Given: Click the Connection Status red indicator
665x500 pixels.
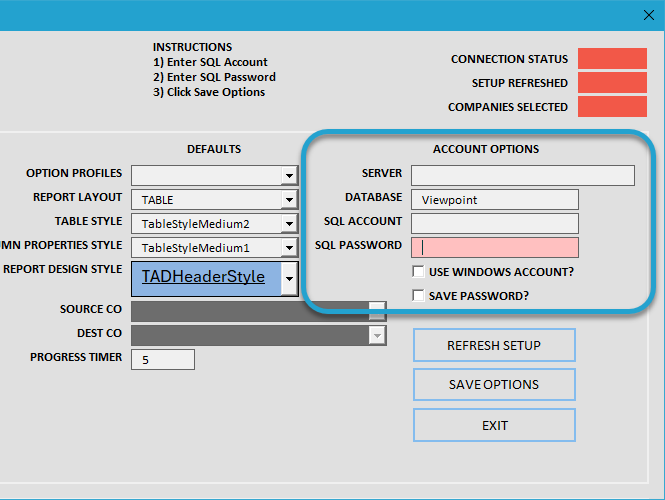Looking at the screenshot, I should point(612,59).
